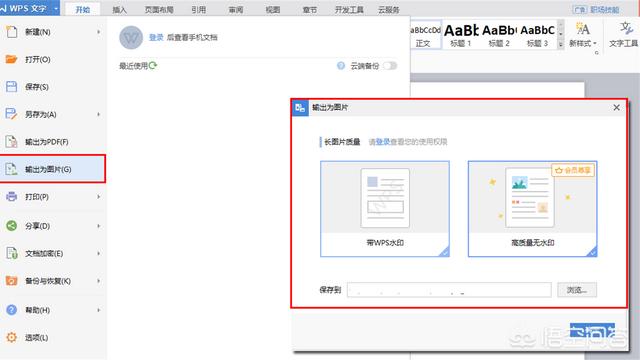Viewport: 640px width, 360px height.
Task: Click the 会员尊享 badge on the no-watermark card
Action: point(573,170)
